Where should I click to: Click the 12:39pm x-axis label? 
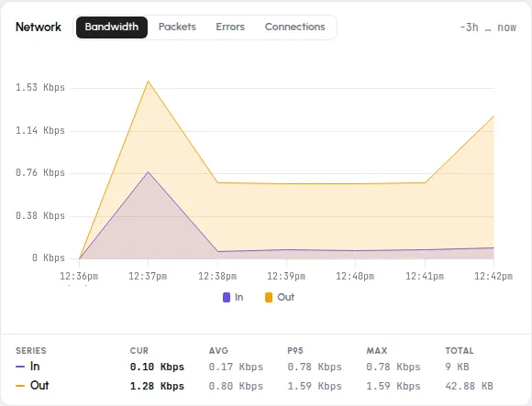click(286, 276)
